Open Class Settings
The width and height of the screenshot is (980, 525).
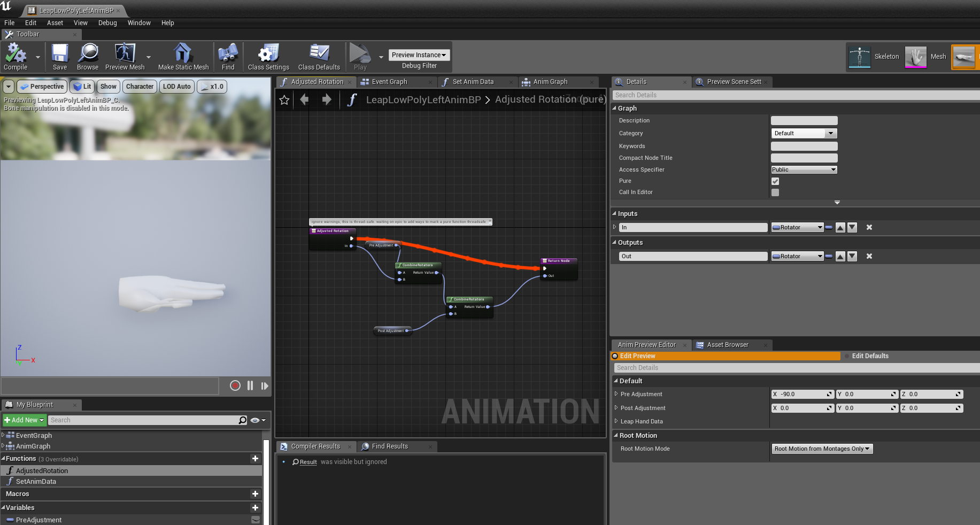(x=267, y=56)
